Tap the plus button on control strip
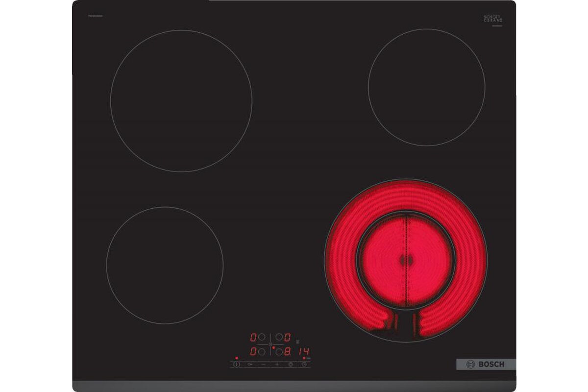This screenshot has width=588, height=392. coord(276,364)
